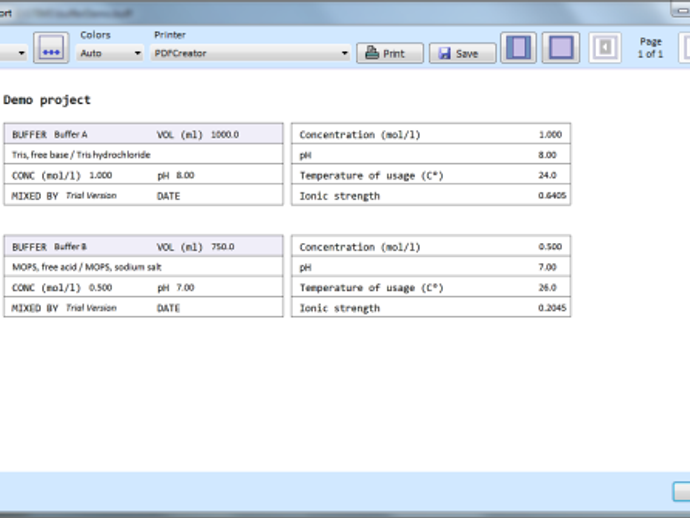Select the two-column page layout icon
The image size is (690, 518).
click(x=518, y=48)
